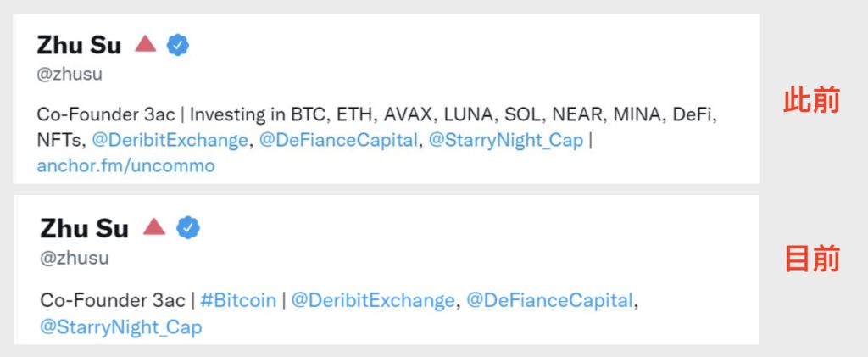
Task: Open @DeFianceCapital in the #Bitcoin bio
Action: [549, 300]
